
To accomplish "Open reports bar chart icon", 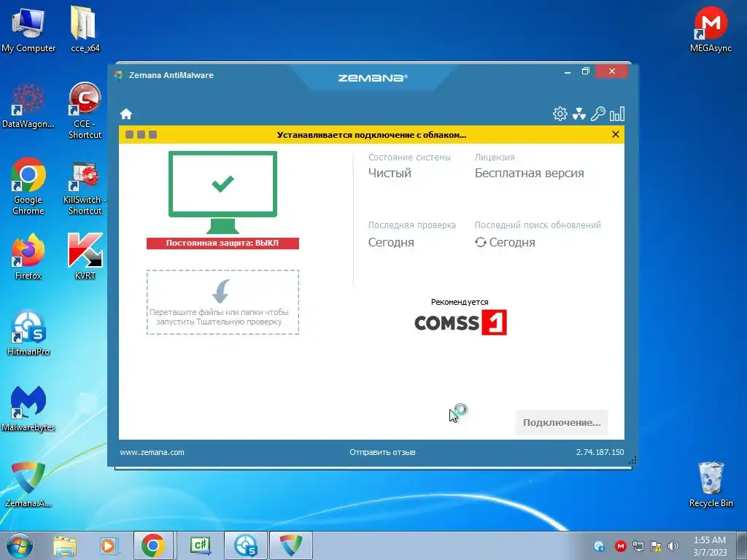I will click(617, 114).
